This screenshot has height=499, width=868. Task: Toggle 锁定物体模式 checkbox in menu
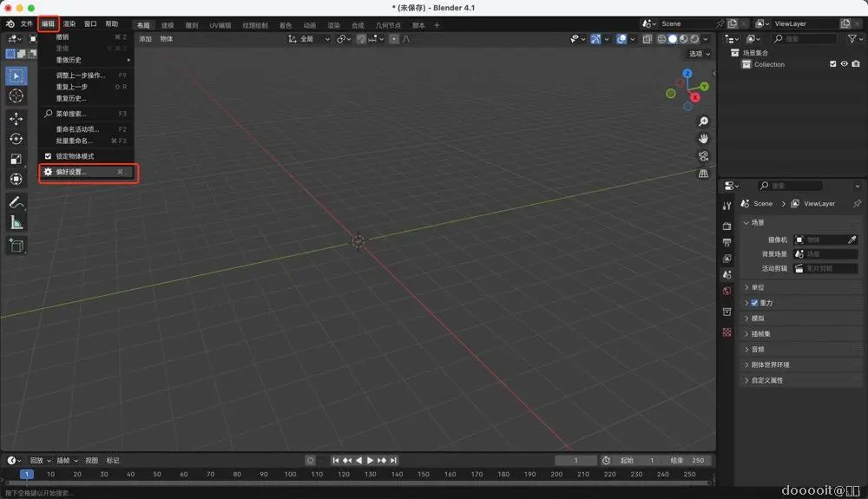click(x=49, y=156)
